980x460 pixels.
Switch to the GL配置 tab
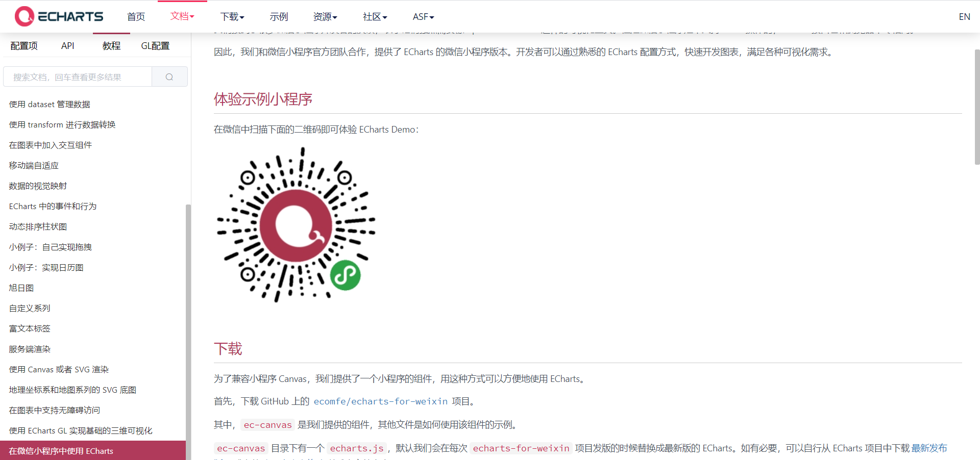(x=155, y=45)
